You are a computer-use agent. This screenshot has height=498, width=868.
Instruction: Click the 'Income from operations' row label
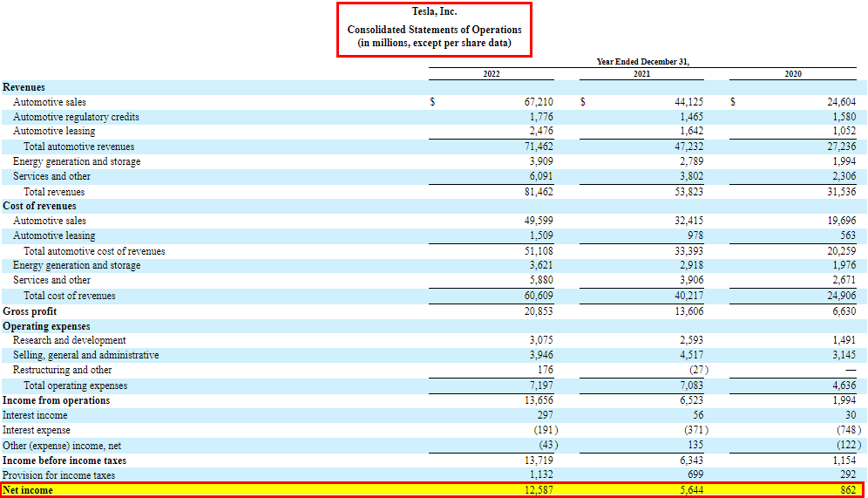click(56, 400)
